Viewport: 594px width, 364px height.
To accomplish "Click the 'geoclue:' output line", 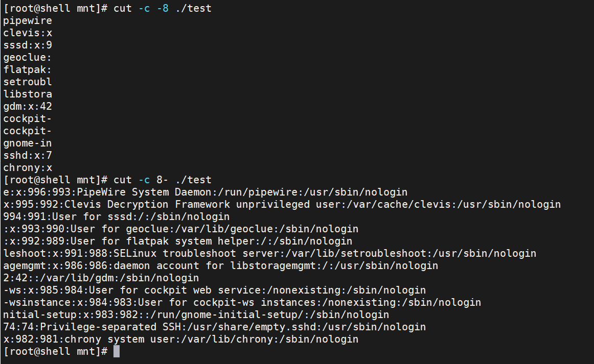I will [x=27, y=58].
